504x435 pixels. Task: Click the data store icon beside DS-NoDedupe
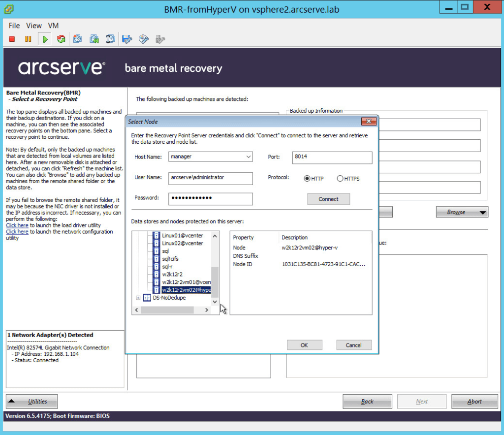tap(147, 298)
